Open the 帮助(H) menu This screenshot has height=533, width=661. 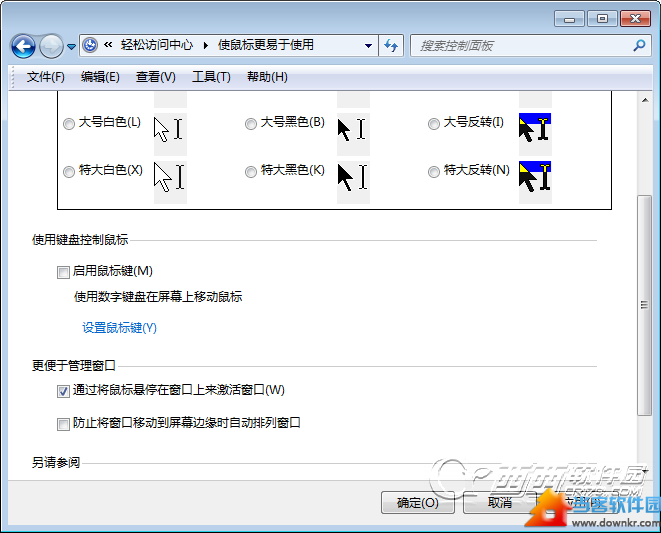coord(267,77)
